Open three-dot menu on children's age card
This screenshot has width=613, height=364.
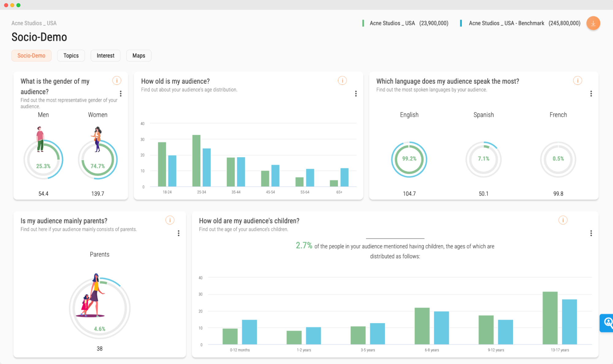[591, 233]
